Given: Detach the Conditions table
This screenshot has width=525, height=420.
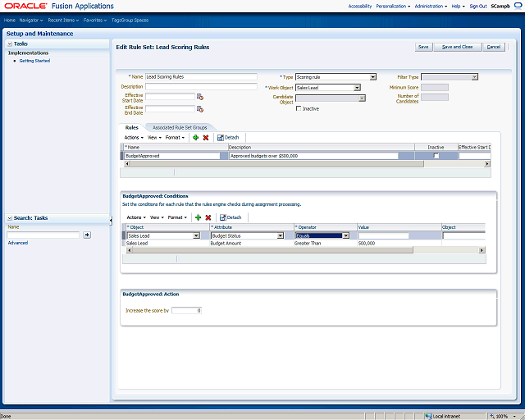Looking at the screenshot, I should coord(231,217).
